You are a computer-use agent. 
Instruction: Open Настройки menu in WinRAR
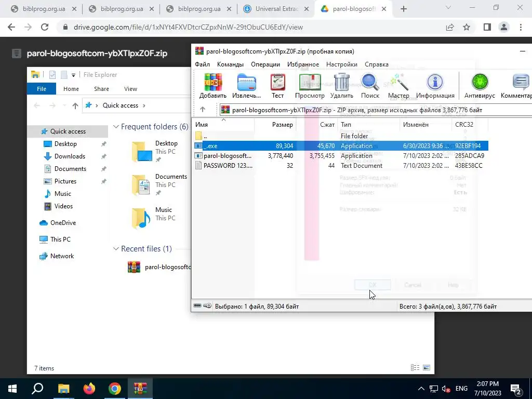click(x=342, y=64)
